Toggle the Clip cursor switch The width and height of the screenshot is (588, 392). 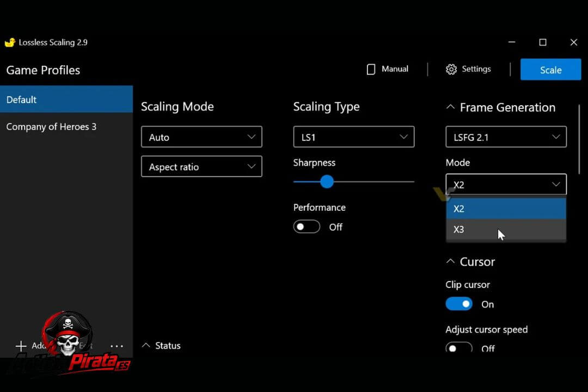[459, 304]
